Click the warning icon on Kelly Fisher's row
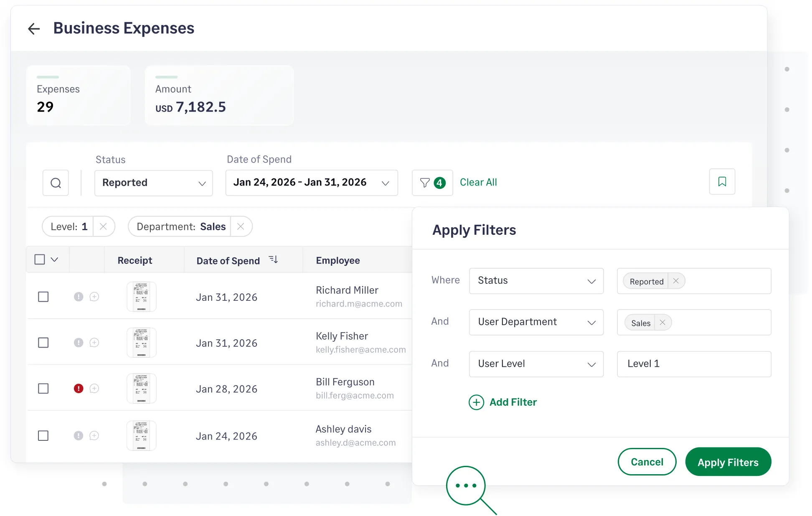This screenshot has width=812, height=516. pos(79,342)
